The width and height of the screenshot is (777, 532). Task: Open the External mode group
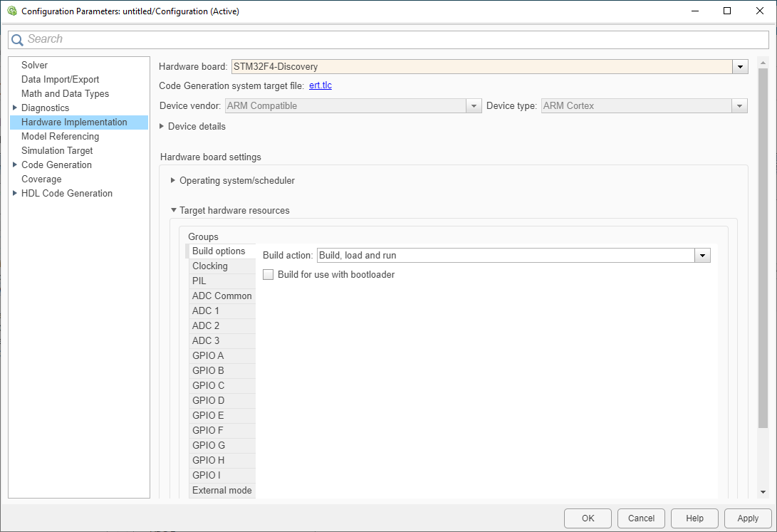(221, 491)
